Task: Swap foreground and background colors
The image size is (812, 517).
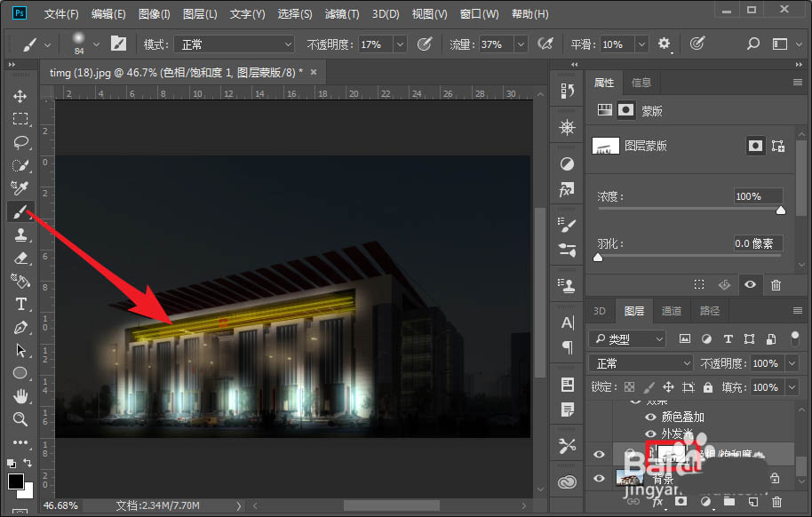Action: [28, 463]
